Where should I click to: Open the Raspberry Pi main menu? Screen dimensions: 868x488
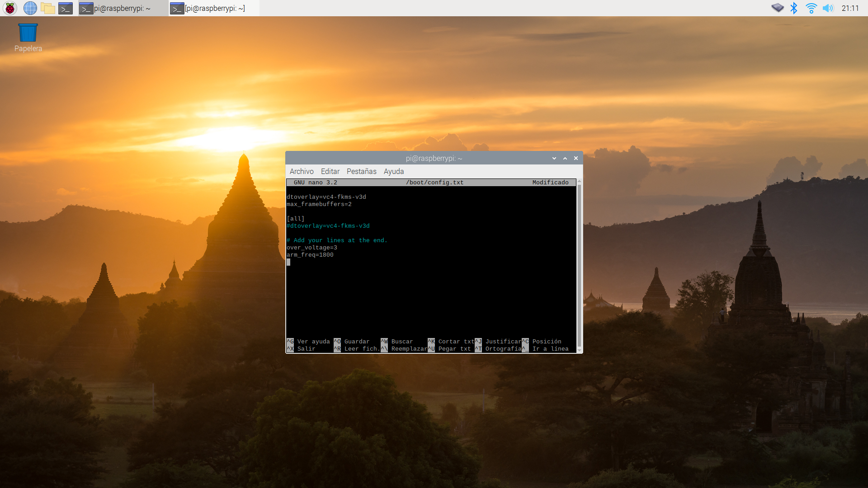(x=10, y=8)
